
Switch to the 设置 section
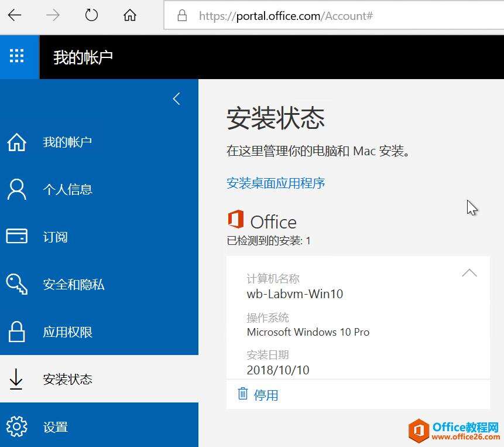pos(56,427)
